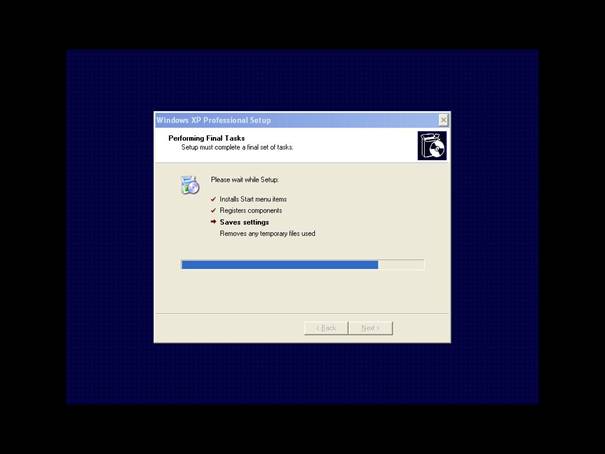The width and height of the screenshot is (605, 454).
Task: Click 'Removes any temporary files used' text
Action: tap(267, 234)
